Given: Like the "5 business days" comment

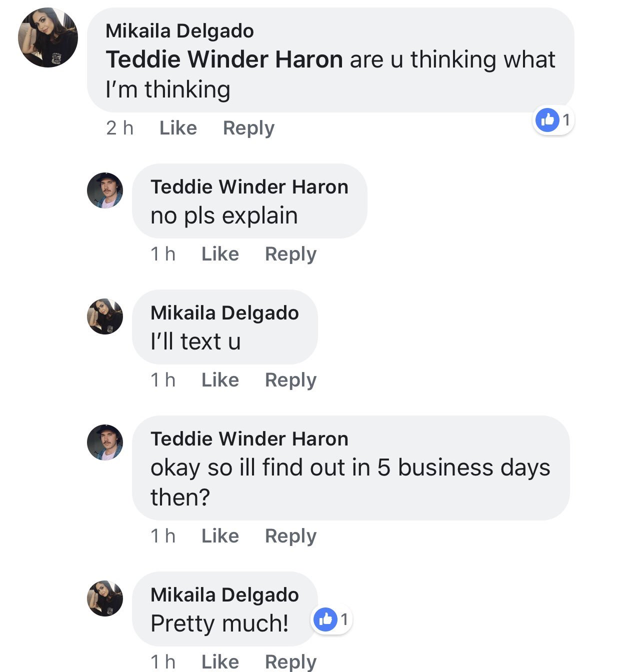Looking at the screenshot, I should 220,536.
